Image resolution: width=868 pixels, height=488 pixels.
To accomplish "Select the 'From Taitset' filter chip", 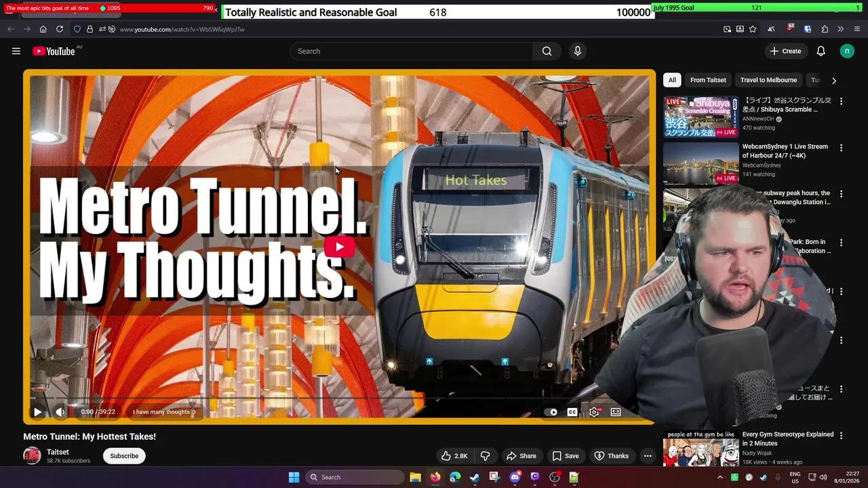I will (708, 80).
